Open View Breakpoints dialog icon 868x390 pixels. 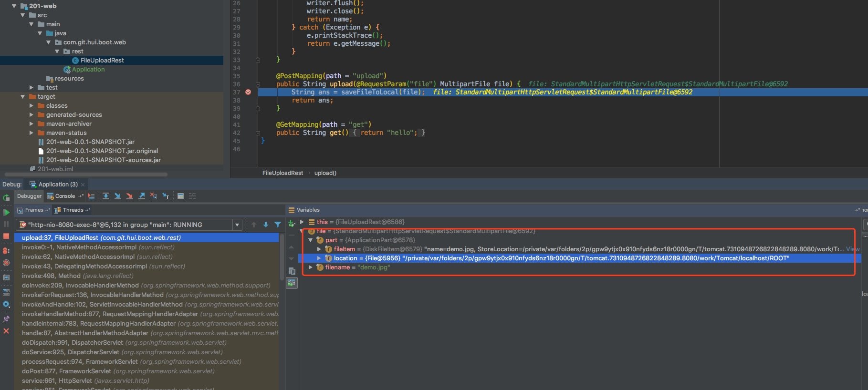click(6, 250)
